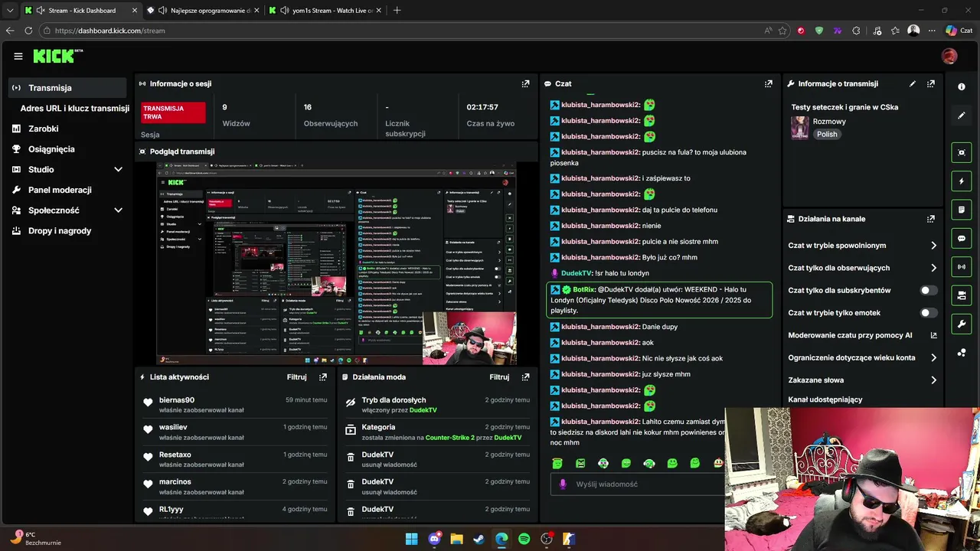The height and width of the screenshot is (551, 980).
Task: Open Steam from the taskbar
Action: (479, 539)
